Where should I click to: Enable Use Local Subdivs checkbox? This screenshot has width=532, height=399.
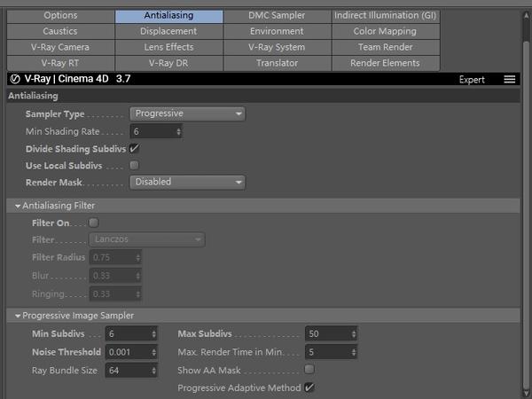(x=135, y=165)
